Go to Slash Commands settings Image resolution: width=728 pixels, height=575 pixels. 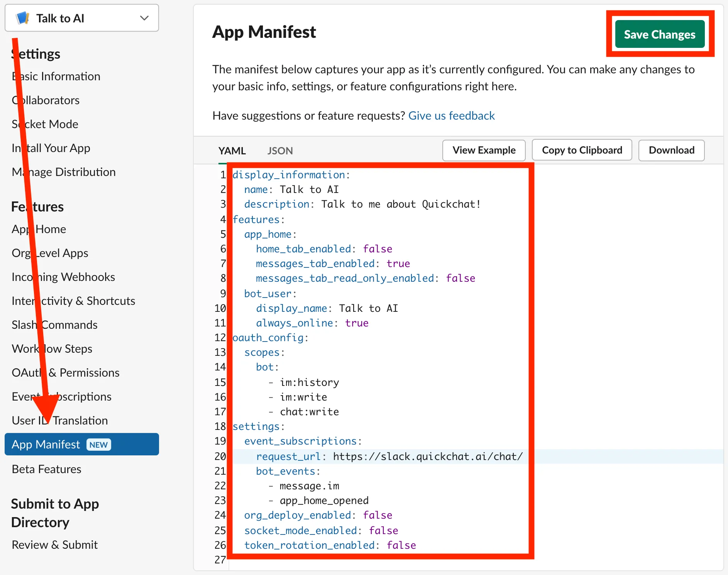click(54, 325)
